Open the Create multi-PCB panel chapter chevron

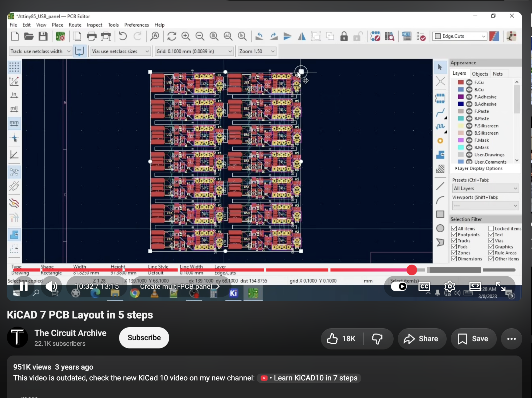click(x=218, y=286)
